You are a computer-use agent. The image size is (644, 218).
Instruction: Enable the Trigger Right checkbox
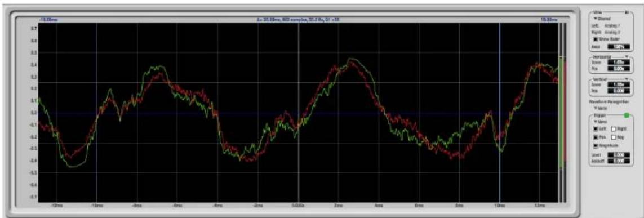[614, 129]
